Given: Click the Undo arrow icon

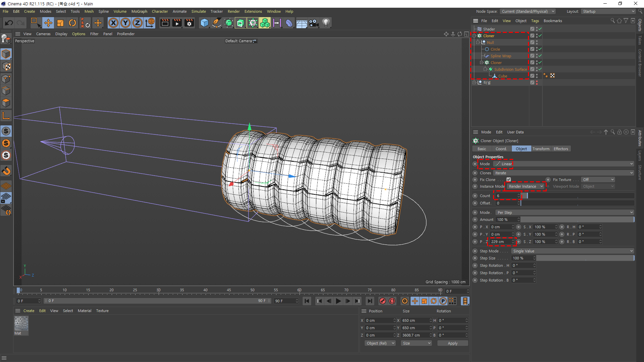Looking at the screenshot, I should [9, 23].
